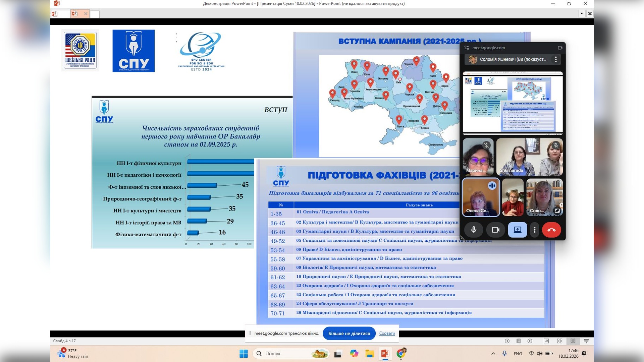The height and width of the screenshot is (362, 644).
Task: Toggle camera in Google Meet popup
Action: pyautogui.click(x=495, y=230)
